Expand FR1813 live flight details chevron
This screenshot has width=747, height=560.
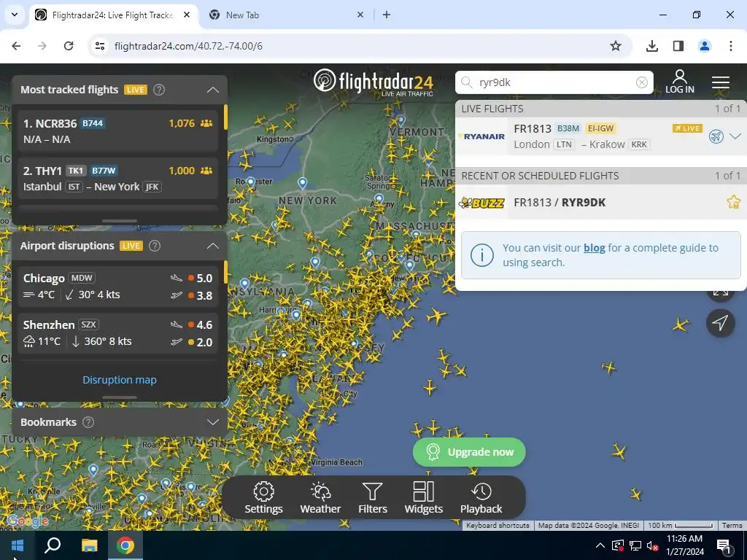pyautogui.click(x=735, y=136)
